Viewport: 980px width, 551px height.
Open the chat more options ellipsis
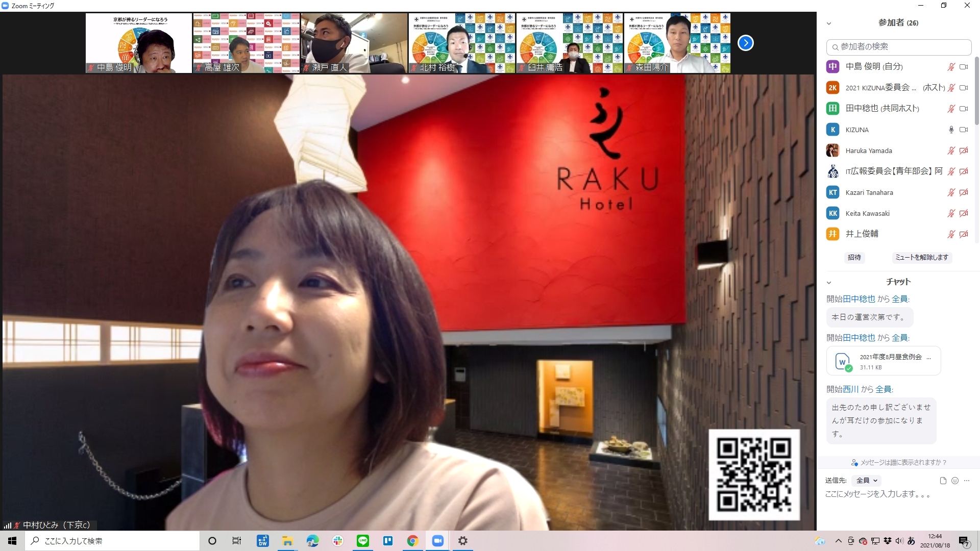[x=967, y=481]
